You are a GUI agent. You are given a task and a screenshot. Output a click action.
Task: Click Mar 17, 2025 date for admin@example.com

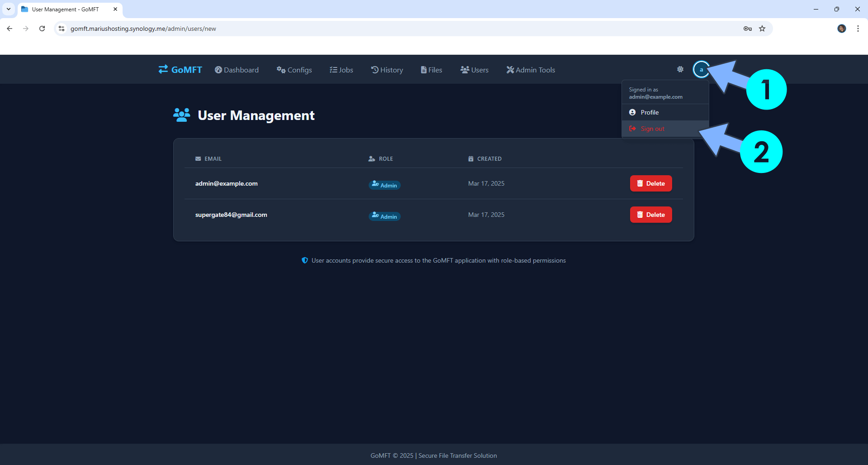tap(486, 183)
